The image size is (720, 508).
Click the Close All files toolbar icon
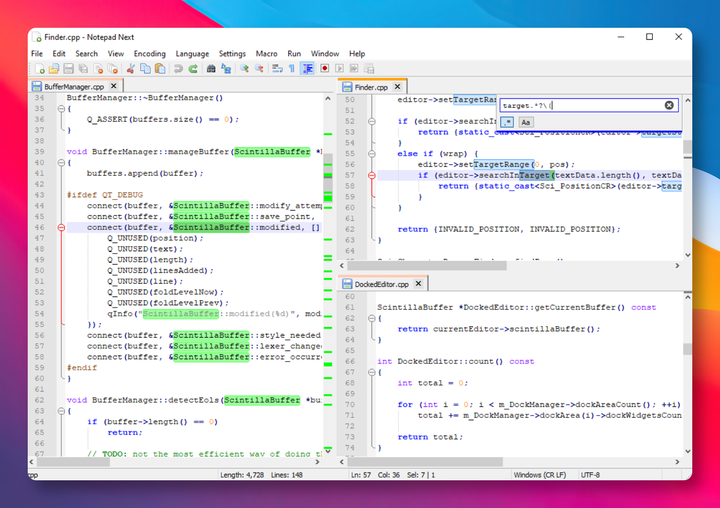click(x=112, y=69)
